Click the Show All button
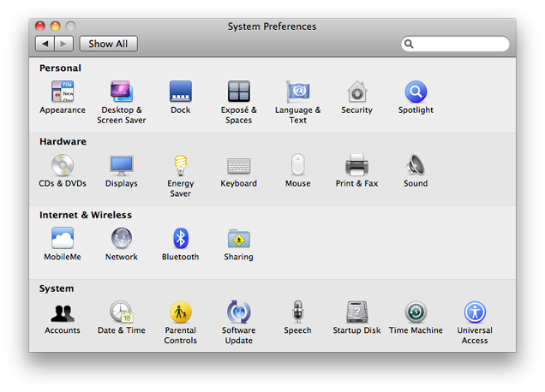The height and width of the screenshot is (392, 545). [109, 44]
